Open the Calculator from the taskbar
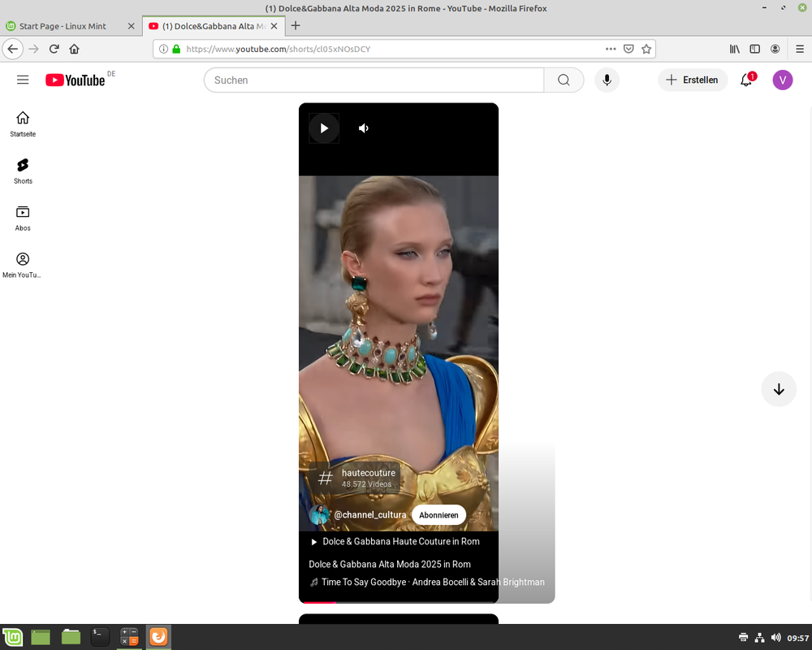The height and width of the screenshot is (650, 812). coord(129,637)
